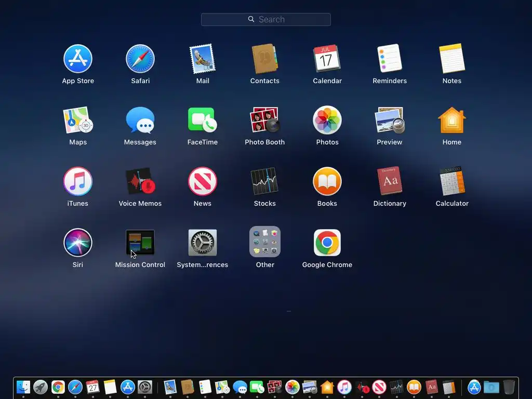Viewport: 532px width, 399px height.
Task: Launch Stocks from Launchpad grid
Action: (264, 181)
